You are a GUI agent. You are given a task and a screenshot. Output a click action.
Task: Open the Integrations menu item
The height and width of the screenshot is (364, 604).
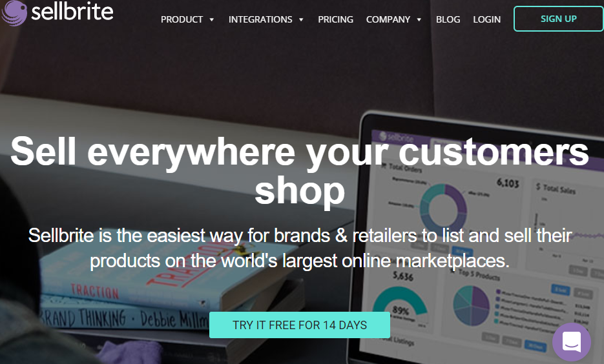point(260,19)
